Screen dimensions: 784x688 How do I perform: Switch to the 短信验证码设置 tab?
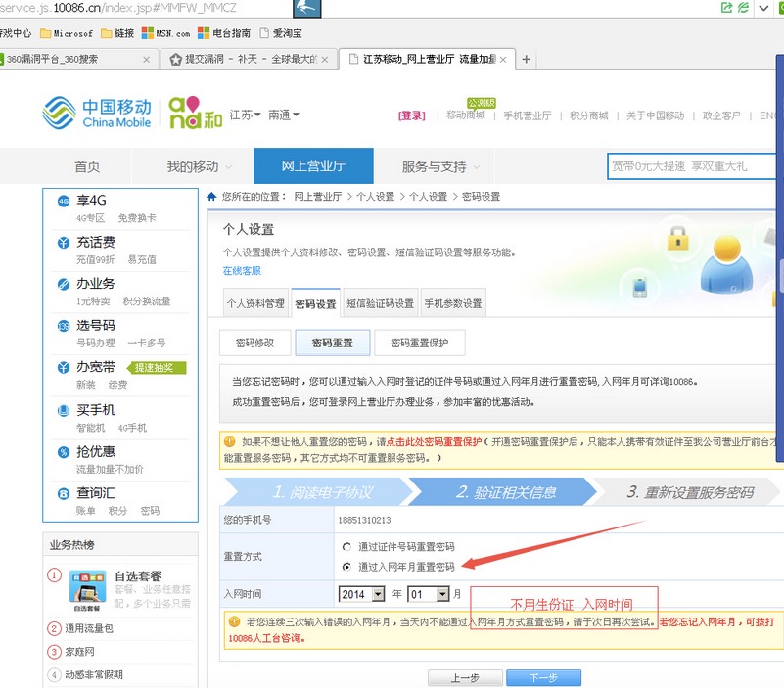[x=381, y=303]
